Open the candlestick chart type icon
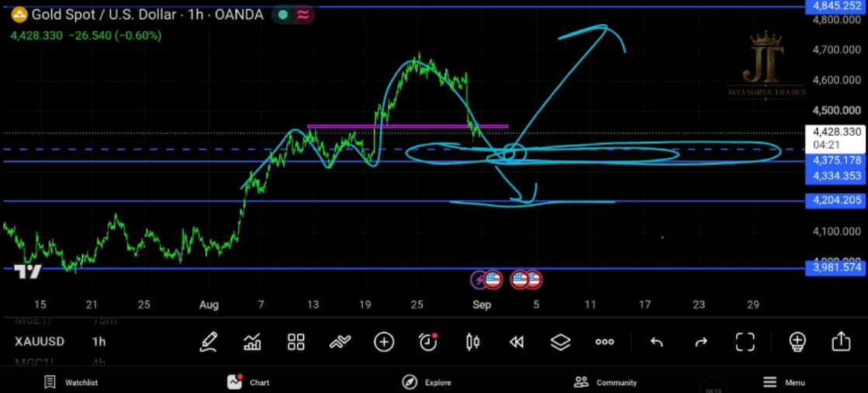 pyautogui.click(x=472, y=342)
